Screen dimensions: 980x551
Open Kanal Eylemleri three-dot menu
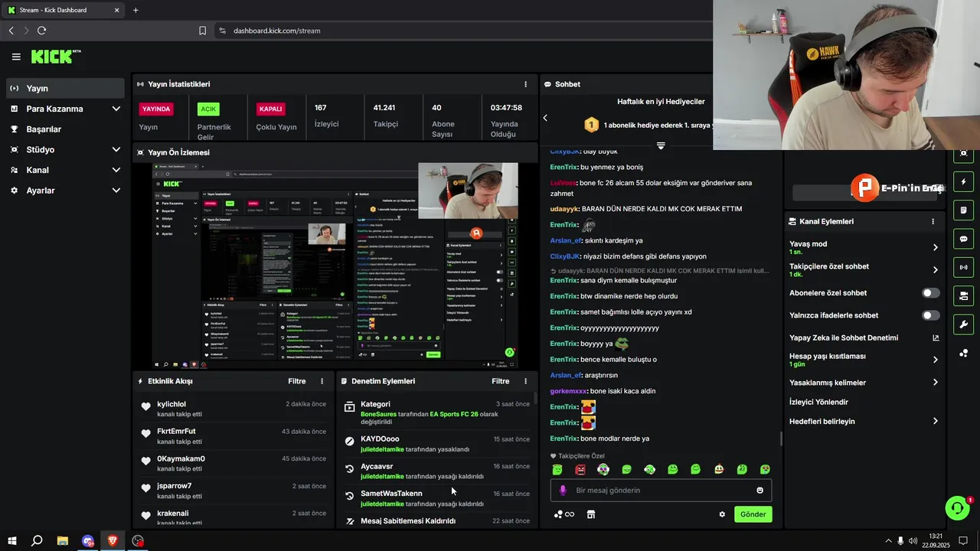933,221
